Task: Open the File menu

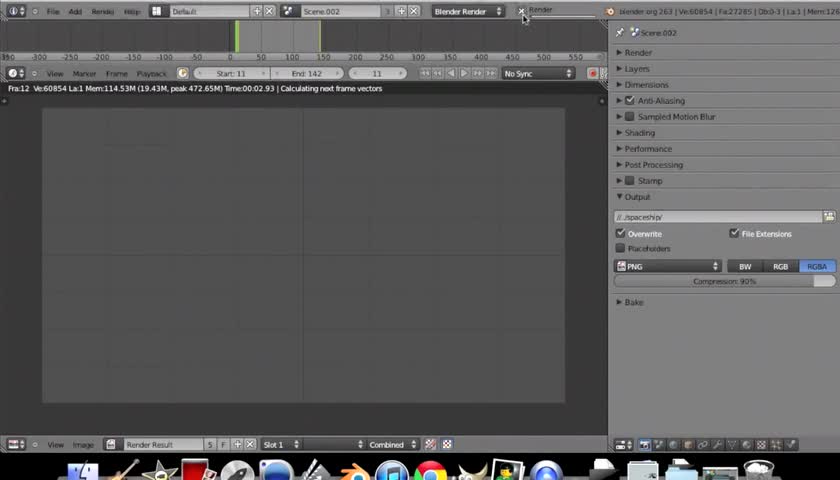Action: [x=53, y=11]
